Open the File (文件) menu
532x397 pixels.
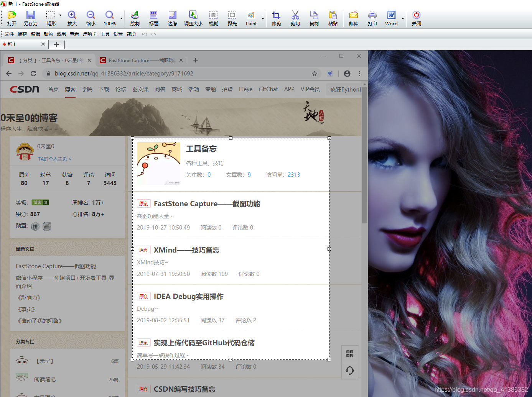[x=9, y=34]
